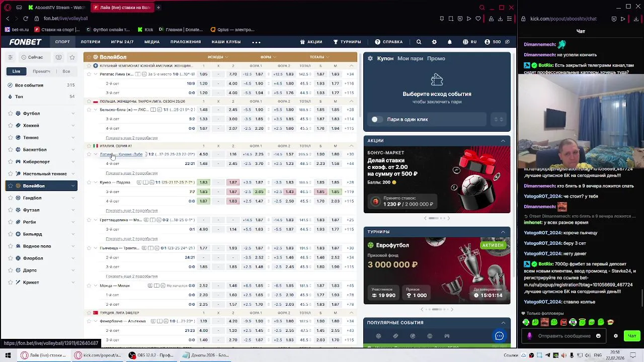Image resolution: width=644 pixels, height=362 pixels.
Task: Reload the page in the browser toolbar
Action: pos(26,19)
